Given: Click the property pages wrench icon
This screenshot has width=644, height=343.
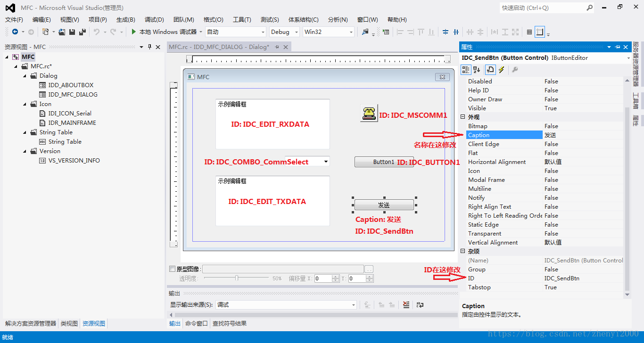Looking at the screenshot, I should (x=515, y=69).
